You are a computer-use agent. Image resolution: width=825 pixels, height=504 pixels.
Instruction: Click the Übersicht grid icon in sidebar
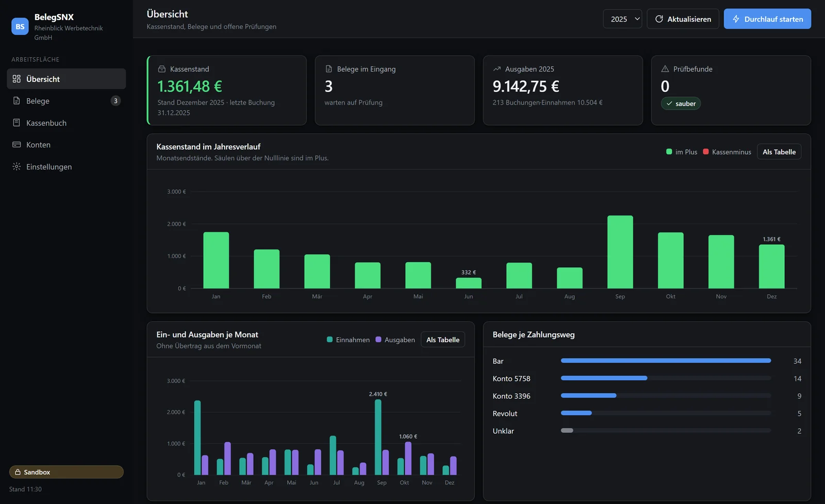(16, 79)
